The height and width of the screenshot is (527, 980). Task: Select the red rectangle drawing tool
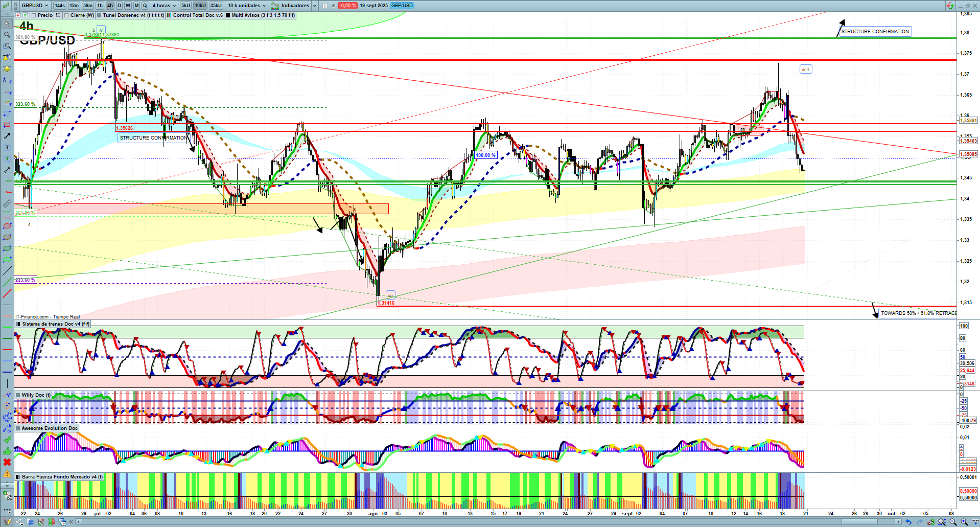point(7,125)
